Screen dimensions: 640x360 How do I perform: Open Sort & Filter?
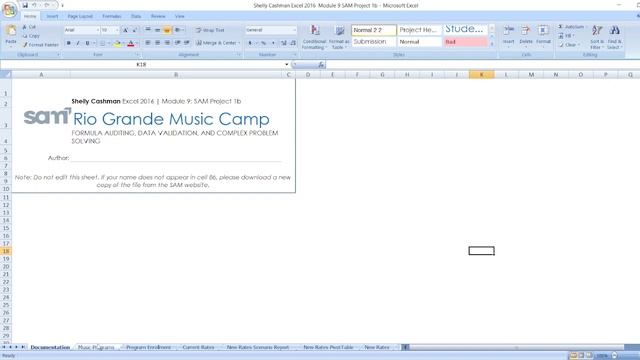point(597,37)
